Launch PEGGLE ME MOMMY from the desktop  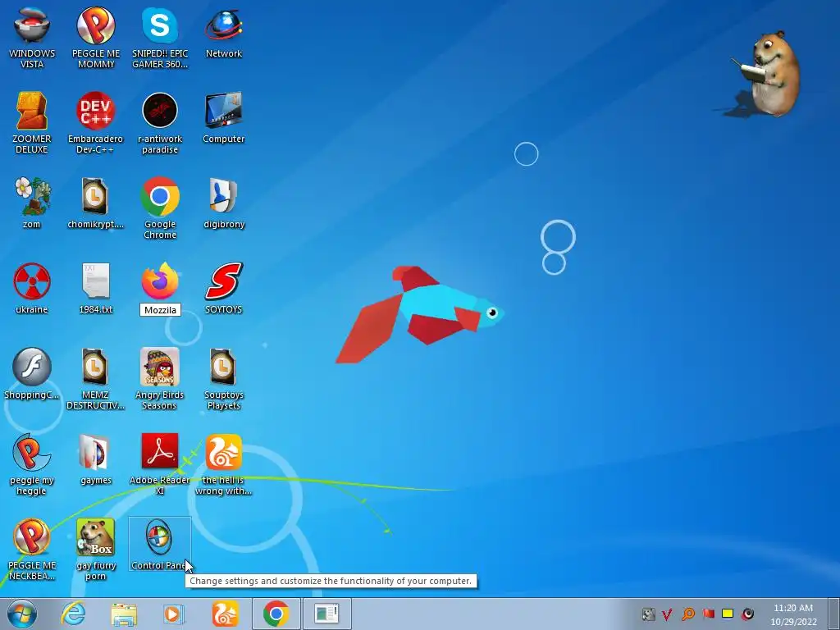click(x=96, y=38)
